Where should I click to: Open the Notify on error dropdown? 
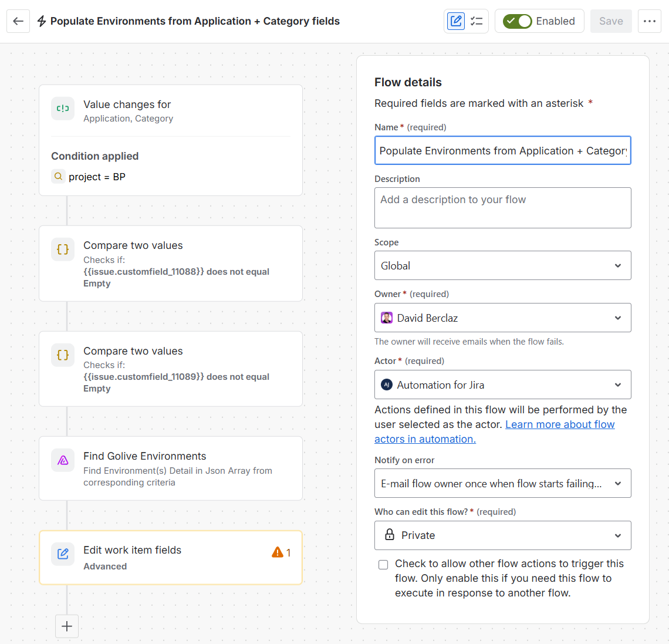(502, 483)
